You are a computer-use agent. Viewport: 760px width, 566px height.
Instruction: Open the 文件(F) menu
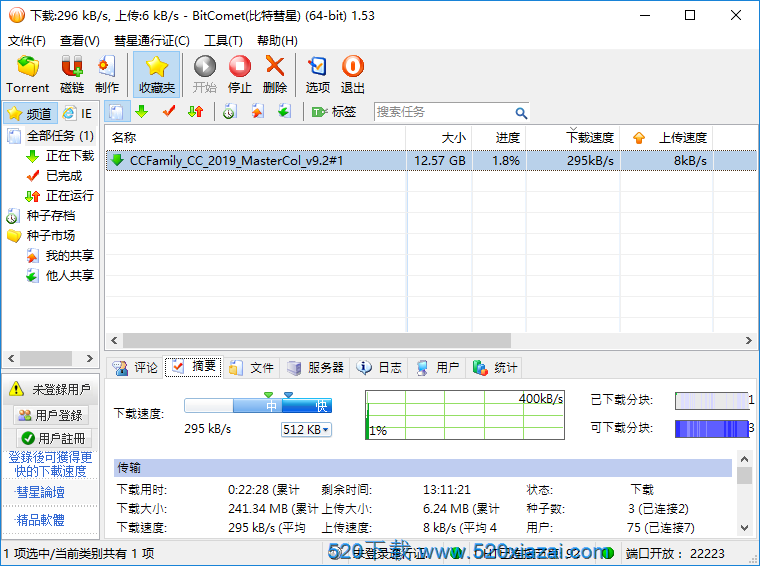click(27, 41)
